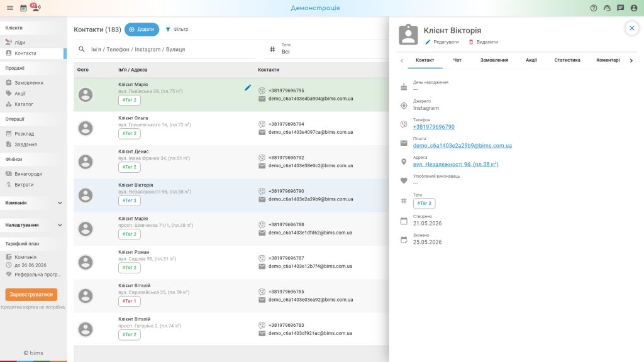
Task: Switch to the Коментарі tab
Action: click(x=608, y=60)
